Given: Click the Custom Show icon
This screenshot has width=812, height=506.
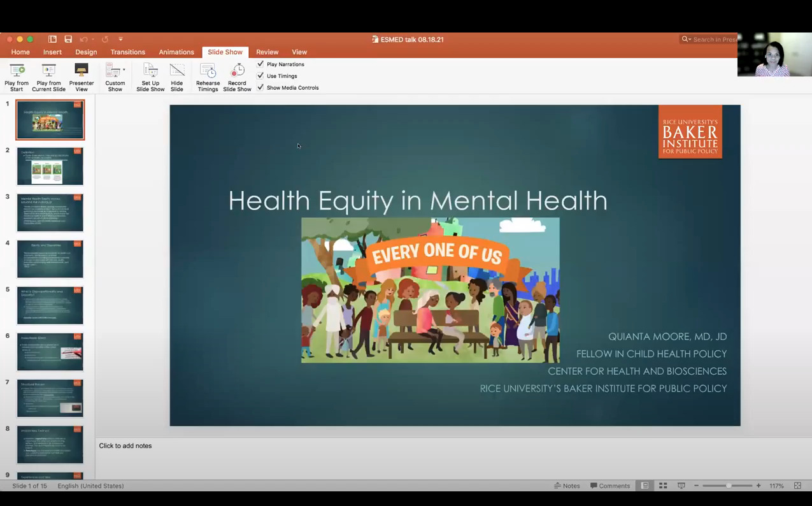Looking at the screenshot, I should click(113, 70).
